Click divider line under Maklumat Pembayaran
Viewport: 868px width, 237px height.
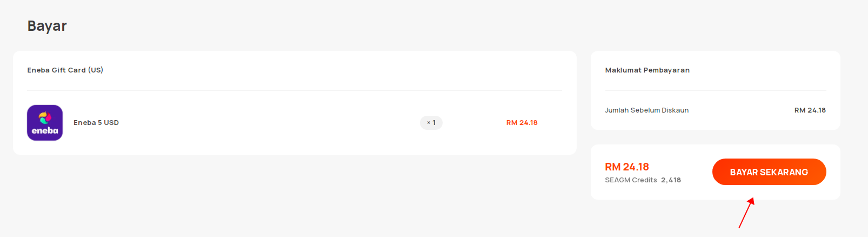716,90
